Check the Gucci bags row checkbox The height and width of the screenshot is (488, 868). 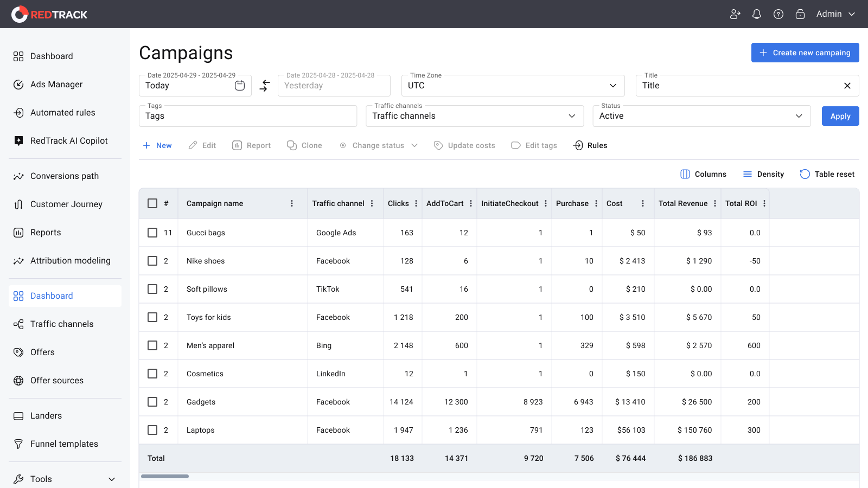click(152, 233)
